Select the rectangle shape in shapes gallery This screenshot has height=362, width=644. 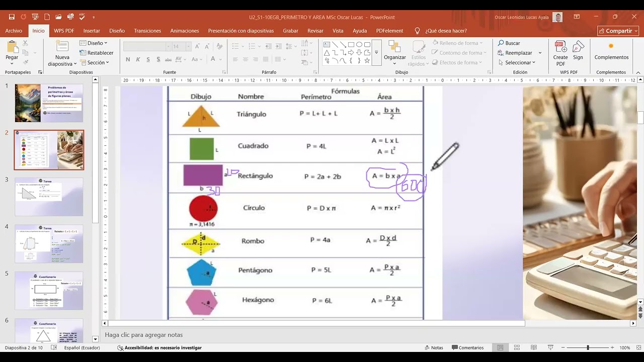pyautogui.click(x=351, y=44)
